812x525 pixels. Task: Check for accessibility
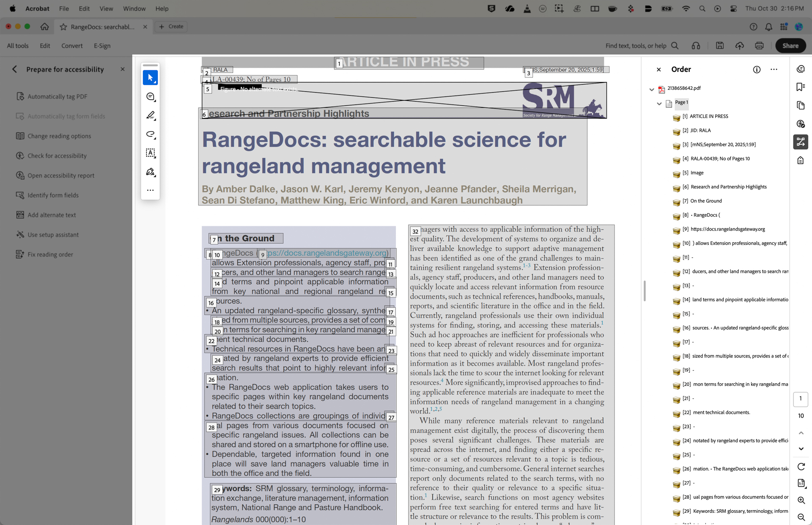click(56, 156)
